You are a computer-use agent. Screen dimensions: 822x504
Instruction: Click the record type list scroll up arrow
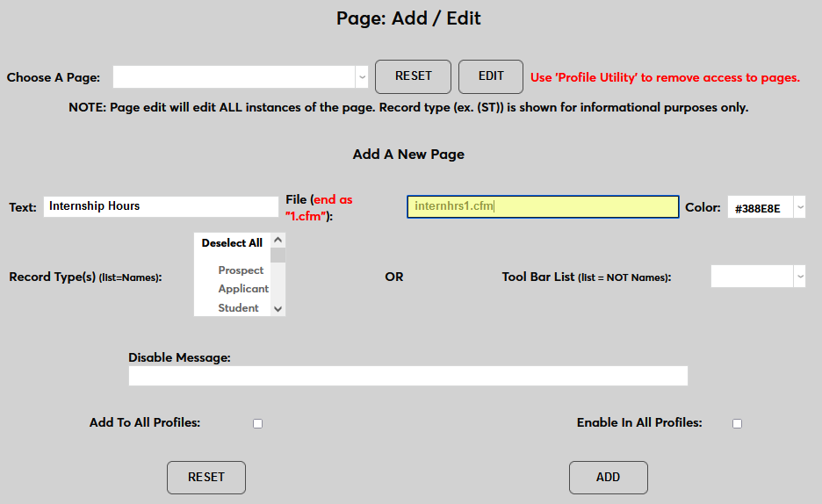278,241
